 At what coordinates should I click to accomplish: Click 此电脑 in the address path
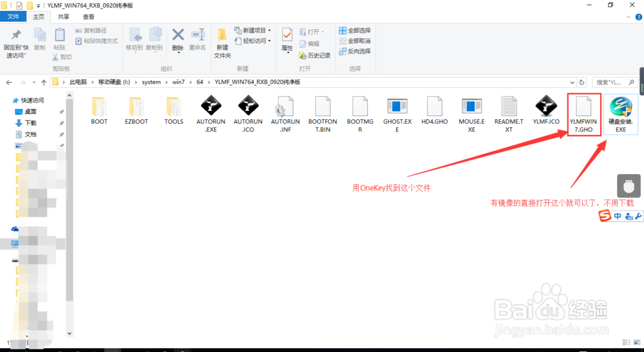[x=78, y=82]
